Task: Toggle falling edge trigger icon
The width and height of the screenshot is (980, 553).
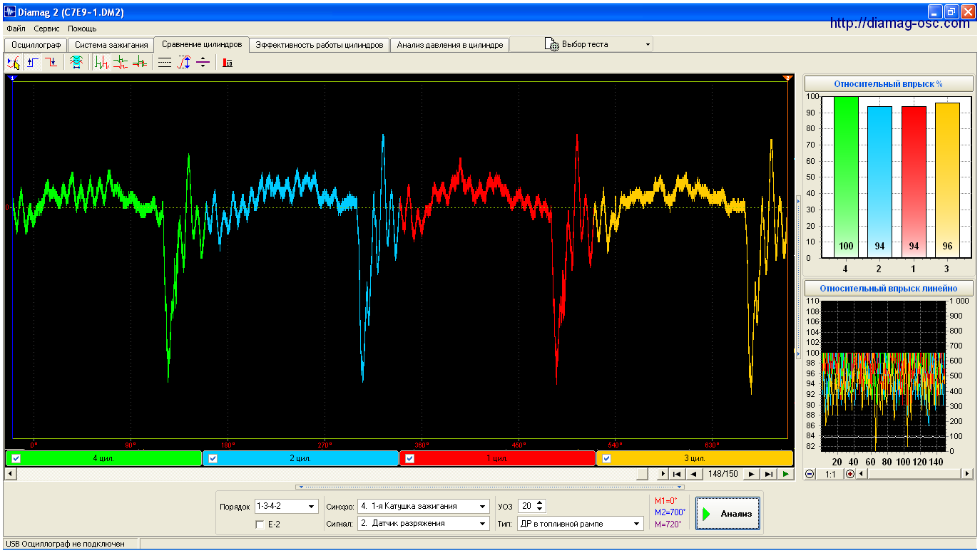Action: [51, 63]
